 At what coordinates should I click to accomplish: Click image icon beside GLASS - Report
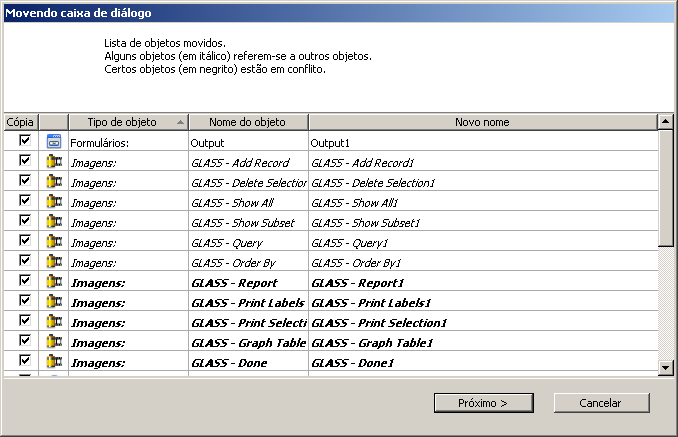[x=54, y=282]
